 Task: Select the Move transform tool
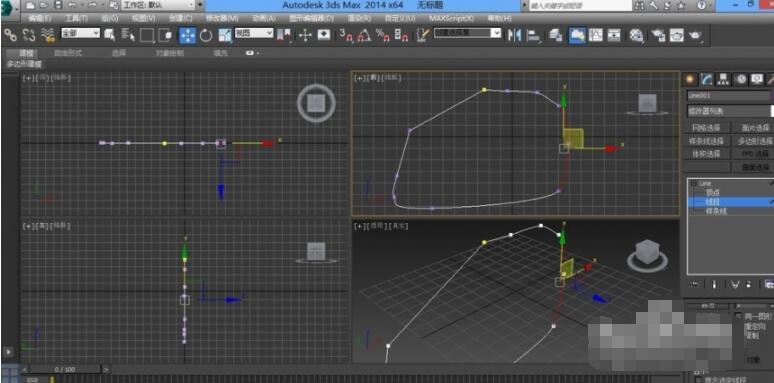[188, 35]
